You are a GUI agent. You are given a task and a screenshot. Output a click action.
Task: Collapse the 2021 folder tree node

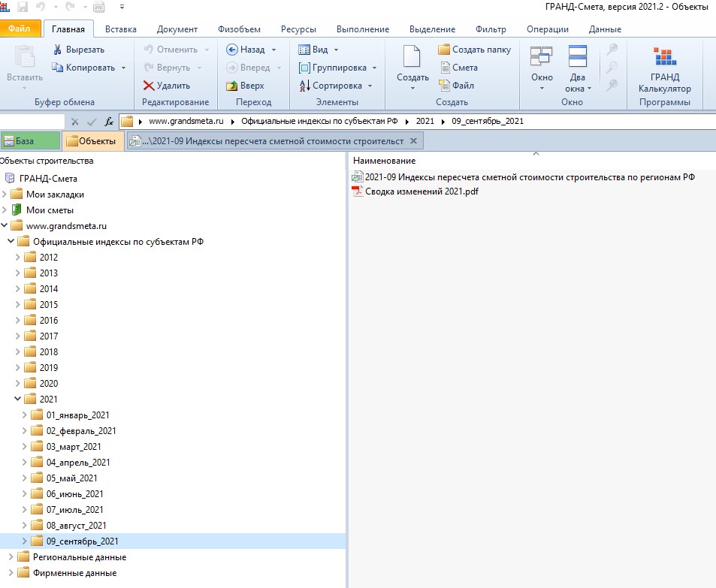pyautogui.click(x=18, y=400)
